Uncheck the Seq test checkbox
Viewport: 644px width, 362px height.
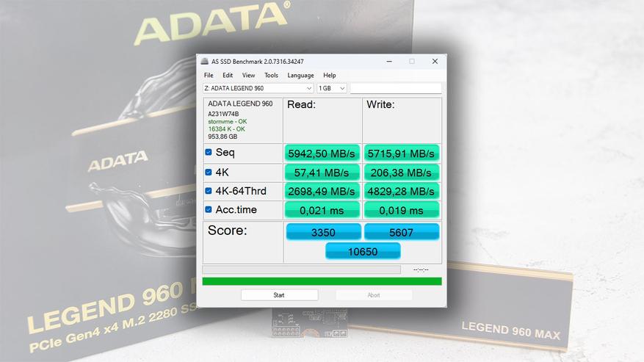click(209, 152)
